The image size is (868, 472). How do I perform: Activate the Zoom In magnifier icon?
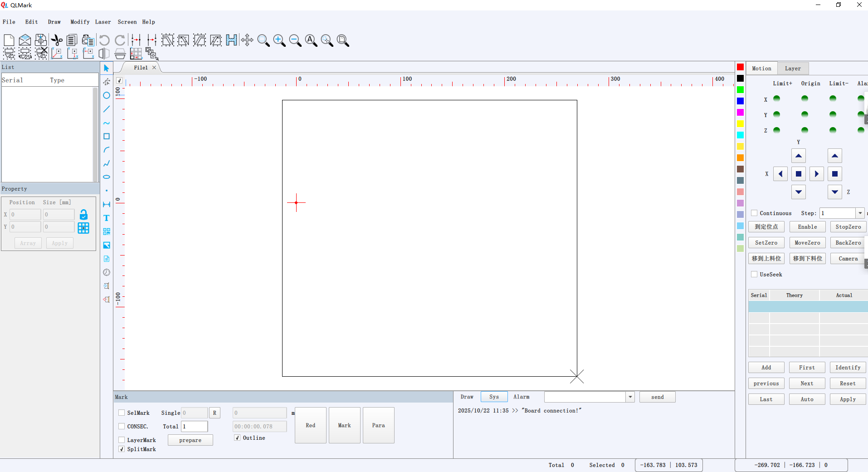click(279, 40)
